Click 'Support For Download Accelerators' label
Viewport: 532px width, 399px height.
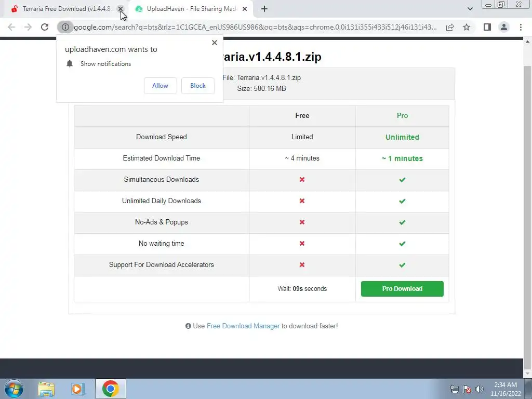point(162,264)
